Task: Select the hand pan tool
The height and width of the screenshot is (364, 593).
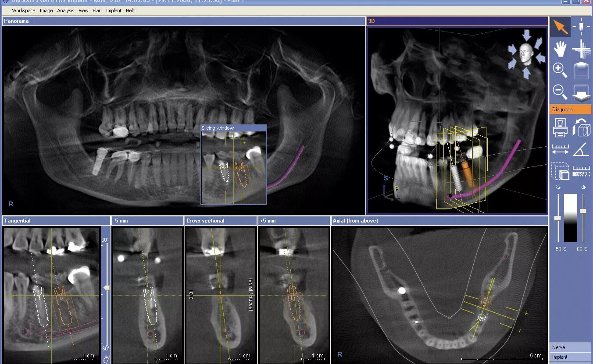Action: tap(560, 48)
